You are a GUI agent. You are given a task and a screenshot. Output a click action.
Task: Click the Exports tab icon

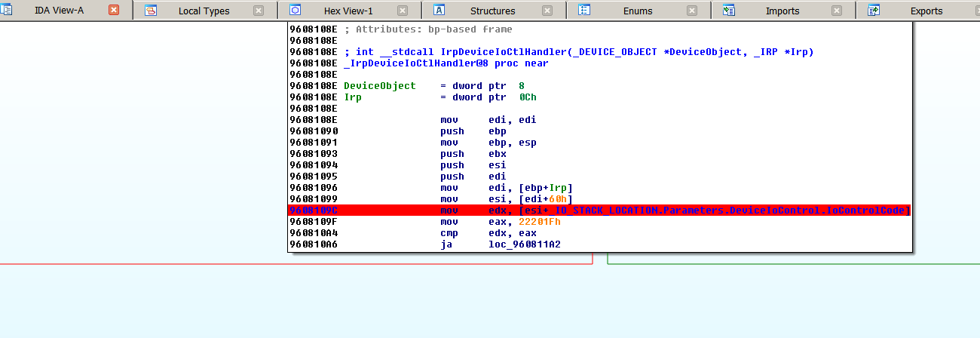pos(874,11)
